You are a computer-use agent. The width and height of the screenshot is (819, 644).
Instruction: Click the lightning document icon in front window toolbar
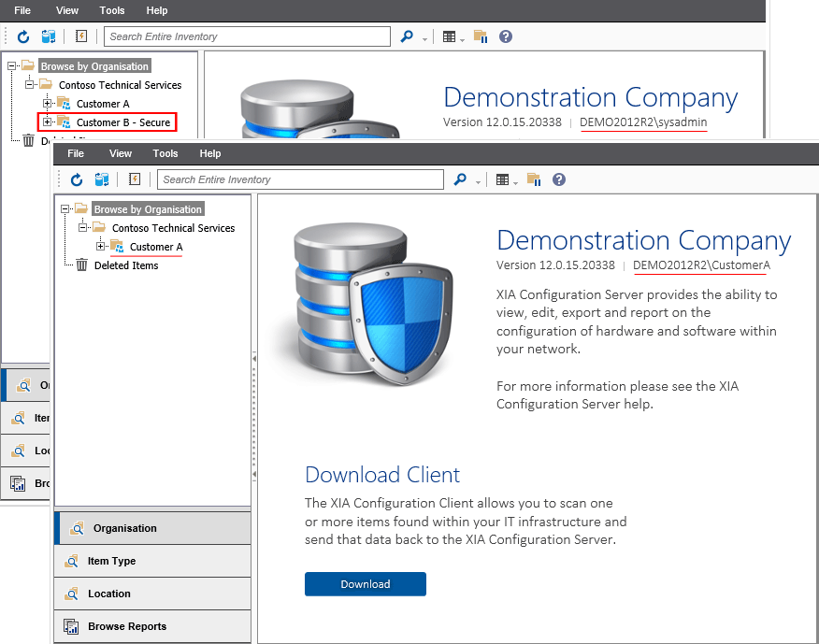135,179
